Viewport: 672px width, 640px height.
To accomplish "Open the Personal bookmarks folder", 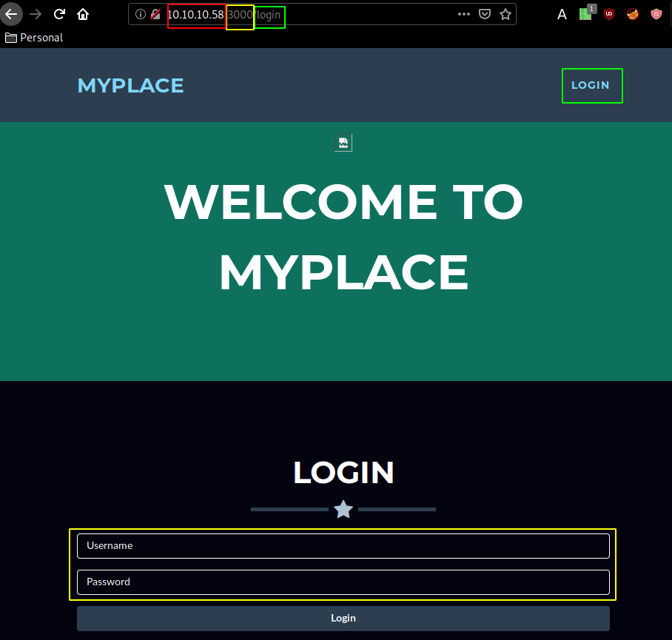I will pyautogui.click(x=34, y=37).
